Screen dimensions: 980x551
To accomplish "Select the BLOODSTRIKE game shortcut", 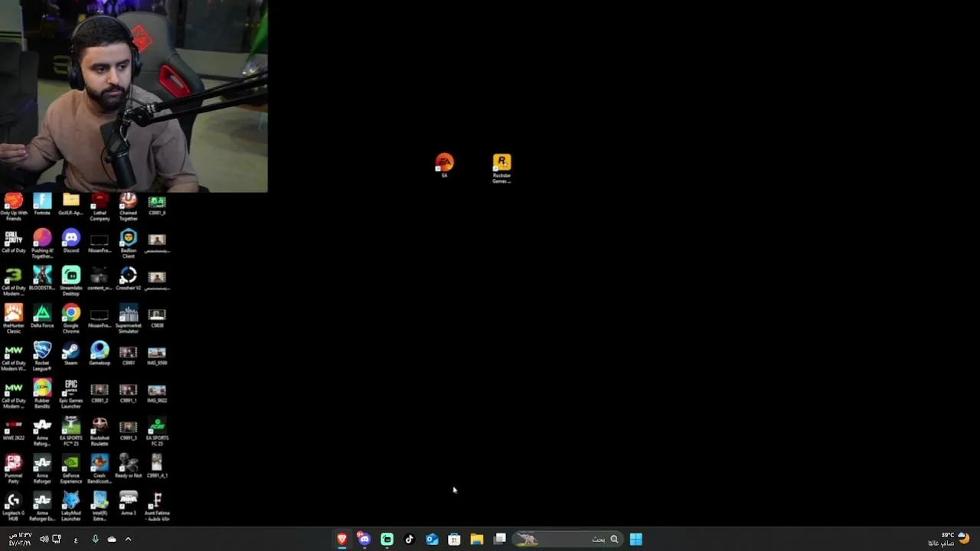I will (42, 279).
